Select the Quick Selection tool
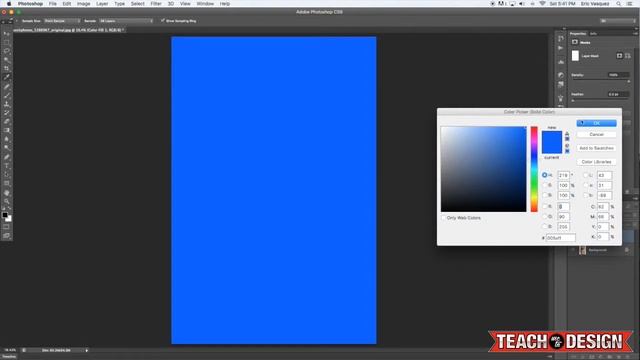The image size is (640, 360). [7, 60]
